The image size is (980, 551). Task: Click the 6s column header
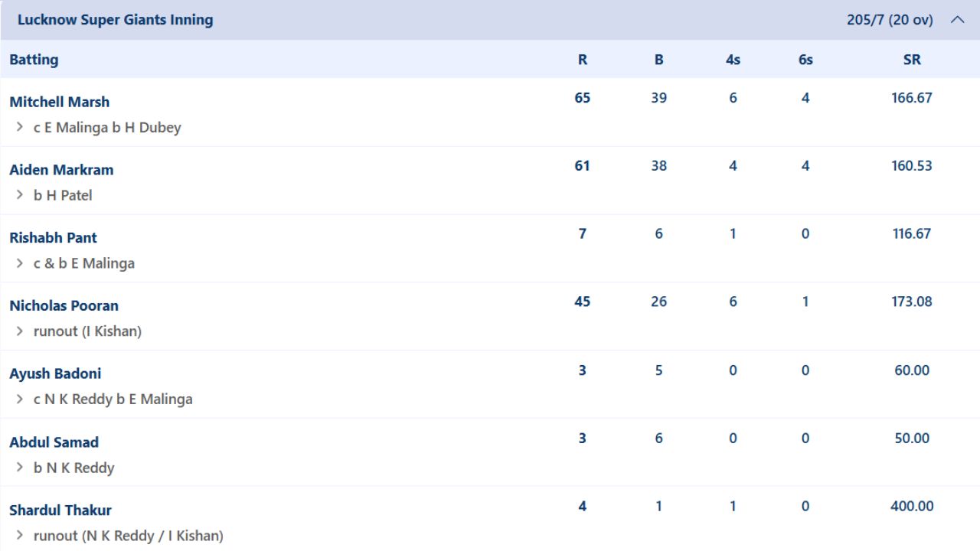(x=805, y=59)
